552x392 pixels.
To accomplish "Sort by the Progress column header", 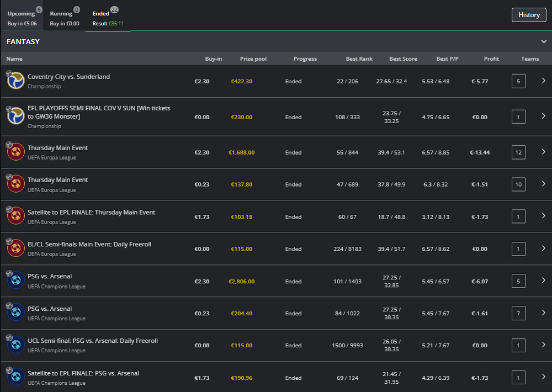I will coord(305,59).
